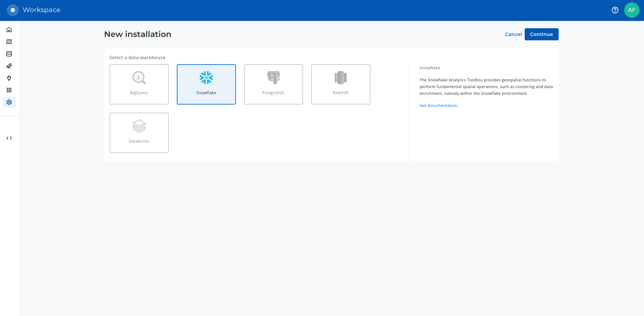Cancel the new installation
This screenshot has width=644, height=316.
pyautogui.click(x=513, y=34)
